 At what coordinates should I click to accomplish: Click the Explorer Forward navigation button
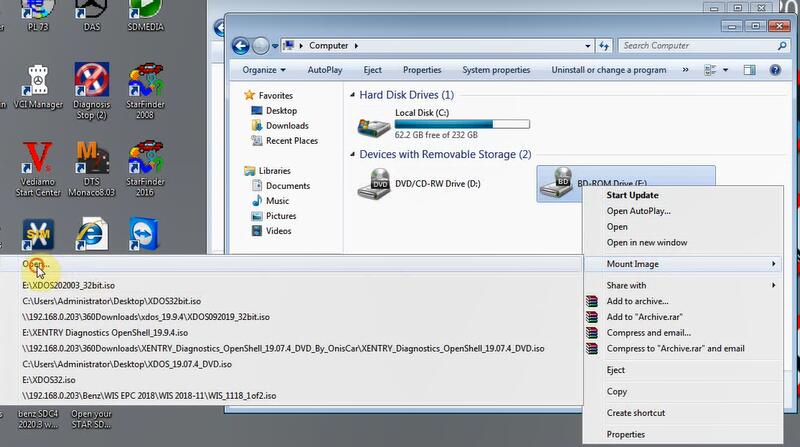(260, 46)
